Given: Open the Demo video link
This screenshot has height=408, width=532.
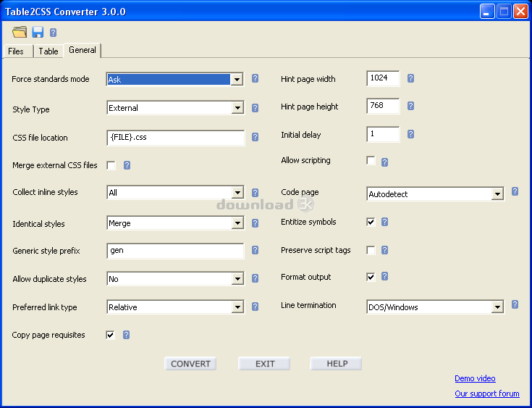Looking at the screenshot, I should 475,378.
